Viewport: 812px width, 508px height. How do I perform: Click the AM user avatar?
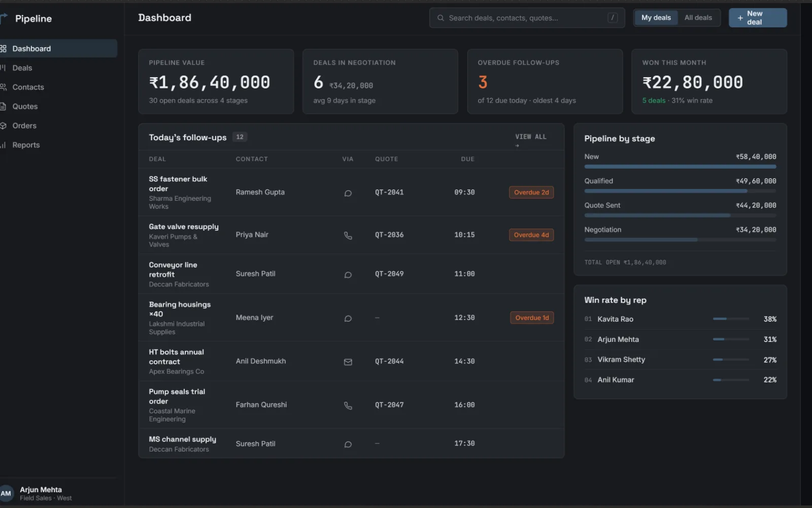click(x=6, y=493)
